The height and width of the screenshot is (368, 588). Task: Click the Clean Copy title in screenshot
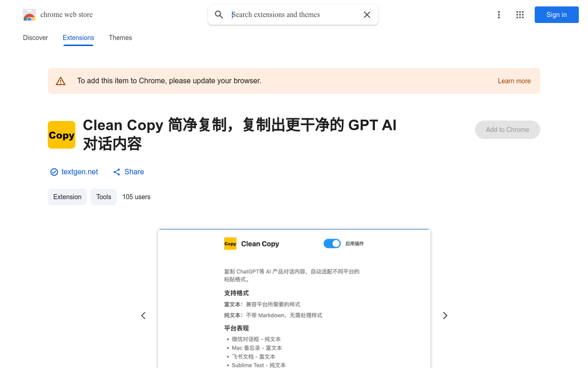260,244
